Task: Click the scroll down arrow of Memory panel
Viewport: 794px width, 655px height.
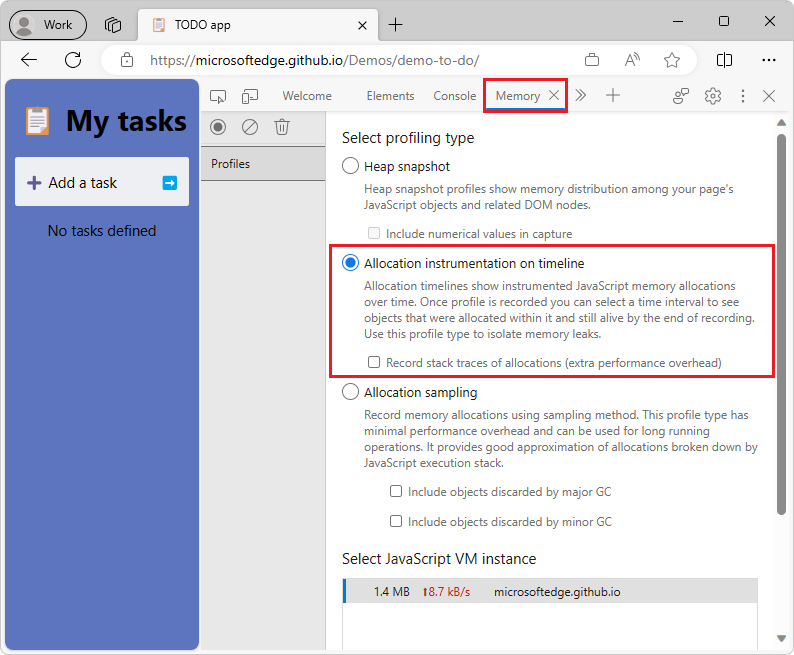Action: (x=781, y=638)
